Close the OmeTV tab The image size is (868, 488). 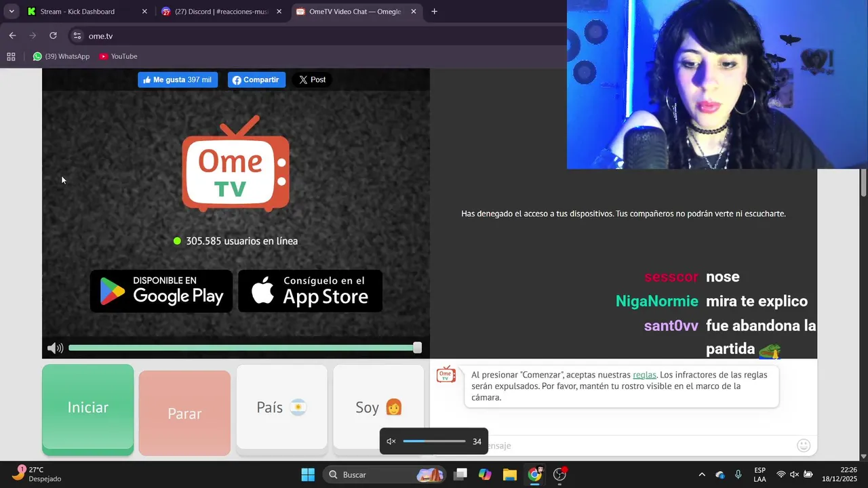[x=414, y=12]
